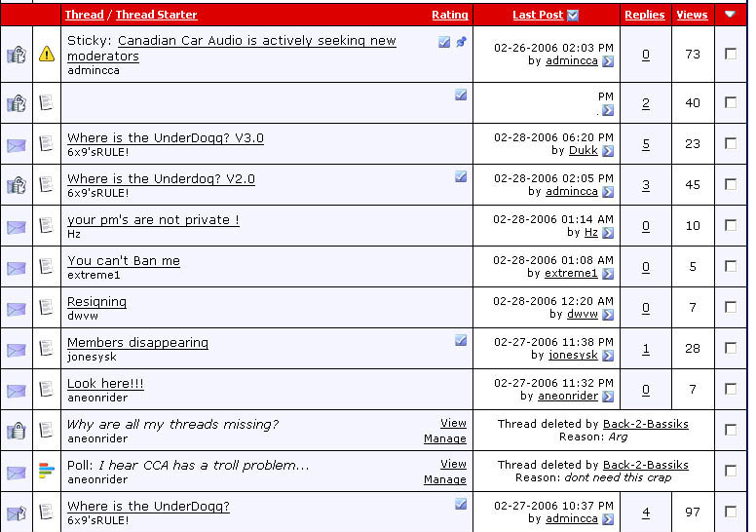Click the poll icon beside troll problem thread
The image size is (756, 532).
[x=46, y=472]
